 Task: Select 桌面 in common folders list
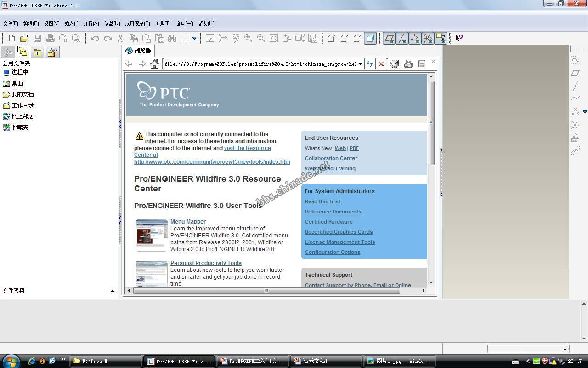click(x=13, y=83)
